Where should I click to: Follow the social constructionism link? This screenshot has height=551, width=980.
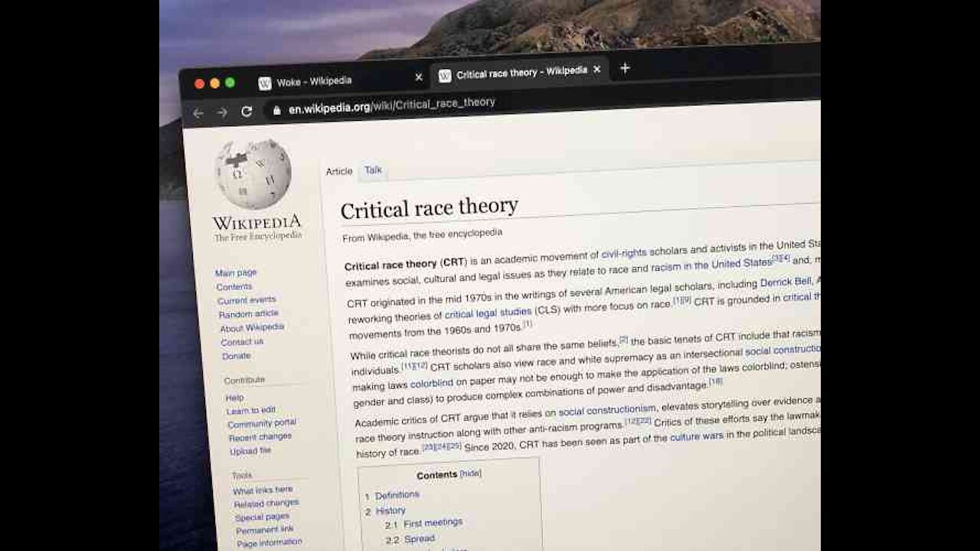click(x=607, y=409)
